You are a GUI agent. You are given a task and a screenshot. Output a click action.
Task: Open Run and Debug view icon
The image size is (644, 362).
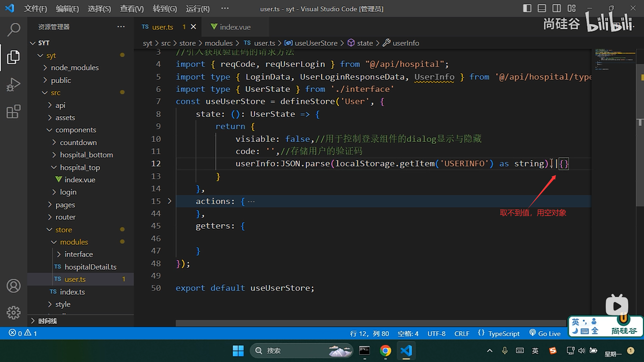coord(13,84)
